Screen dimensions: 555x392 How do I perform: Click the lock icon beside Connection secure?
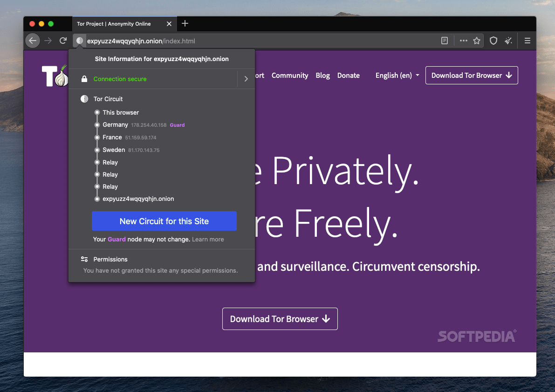coord(84,79)
